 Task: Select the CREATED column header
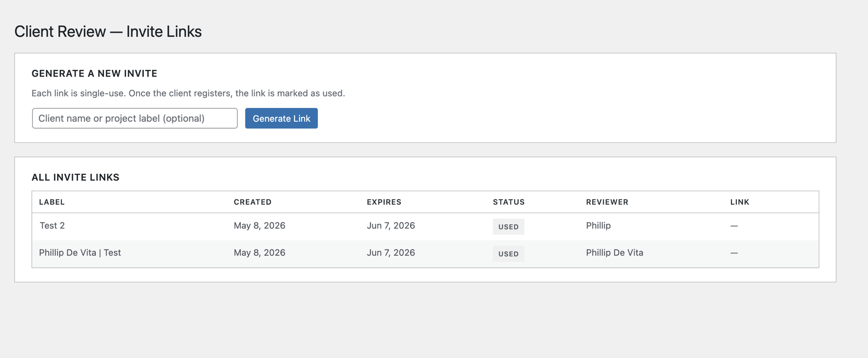(x=253, y=202)
